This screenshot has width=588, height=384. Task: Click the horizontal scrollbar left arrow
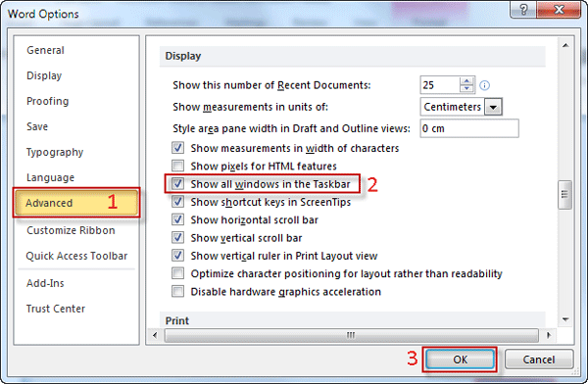pyautogui.click(x=155, y=335)
